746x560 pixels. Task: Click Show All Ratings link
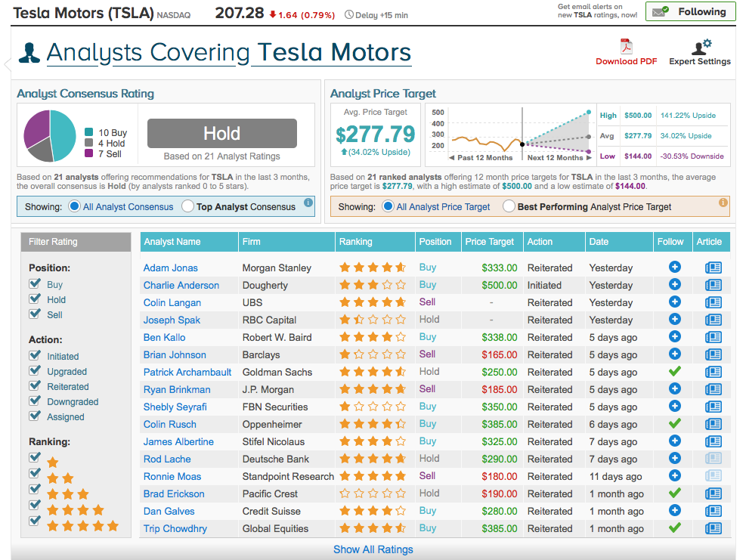[x=373, y=549]
